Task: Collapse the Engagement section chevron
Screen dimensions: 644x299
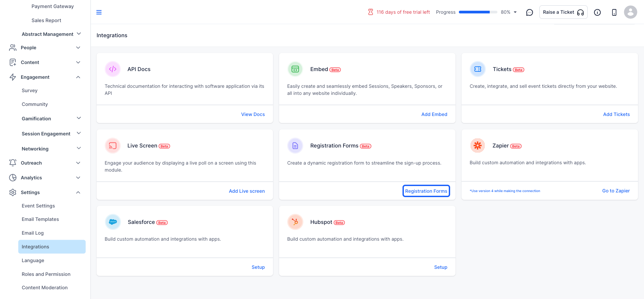Action: 78,77
